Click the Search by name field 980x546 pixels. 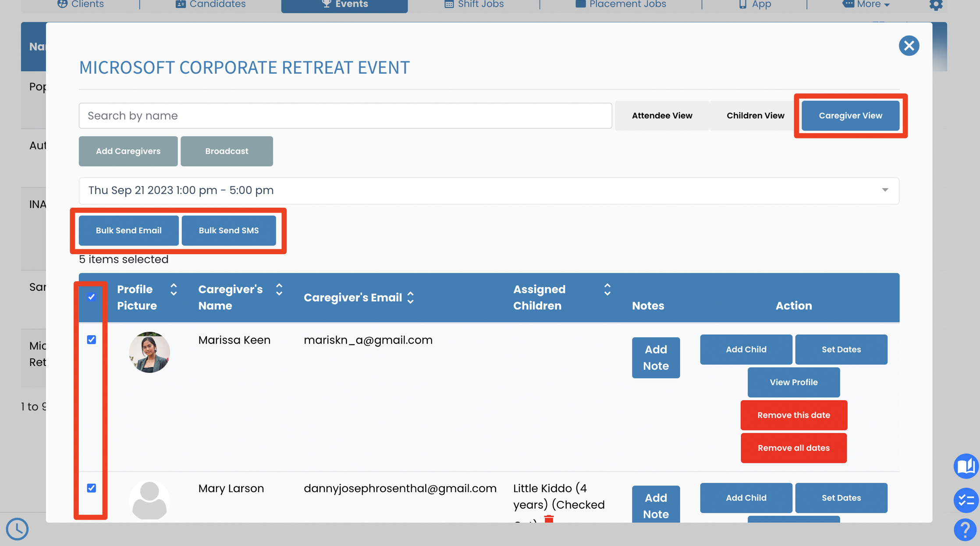pos(345,116)
